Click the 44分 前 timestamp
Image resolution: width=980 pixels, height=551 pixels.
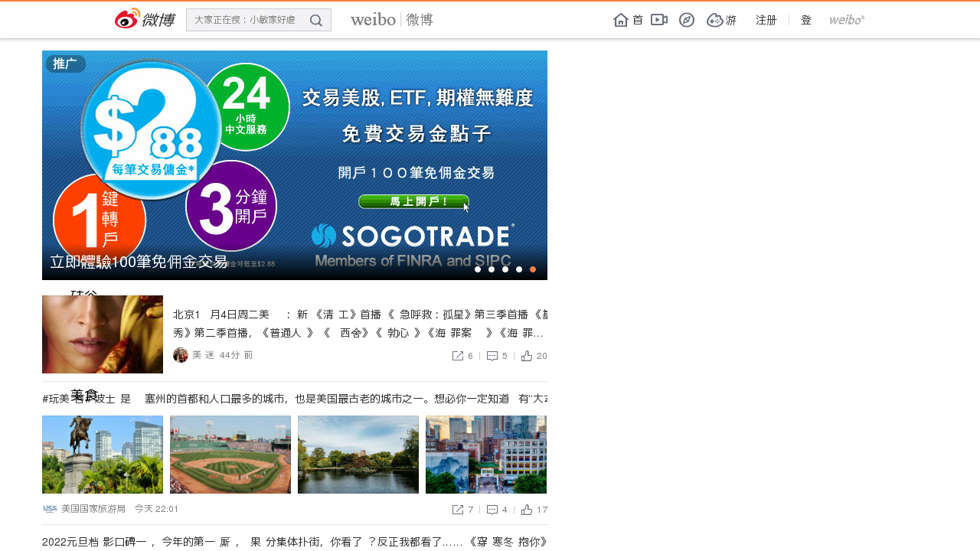pyautogui.click(x=236, y=355)
